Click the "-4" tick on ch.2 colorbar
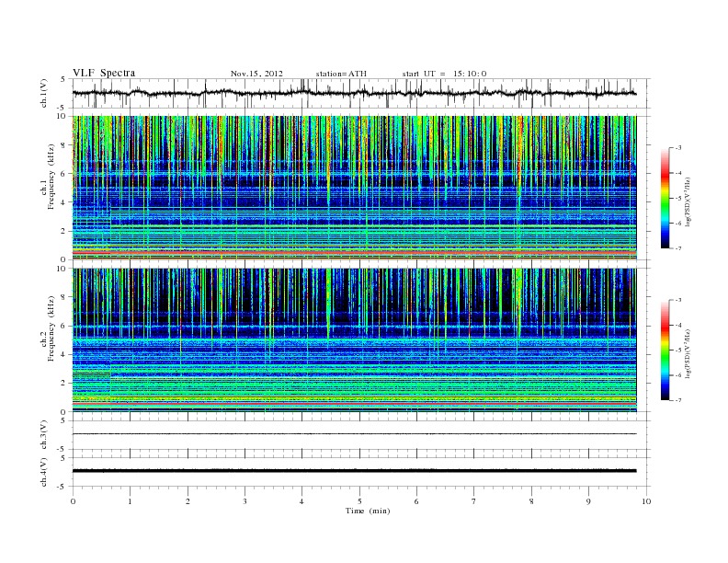The image size is (728, 563). tap(678, 325)
